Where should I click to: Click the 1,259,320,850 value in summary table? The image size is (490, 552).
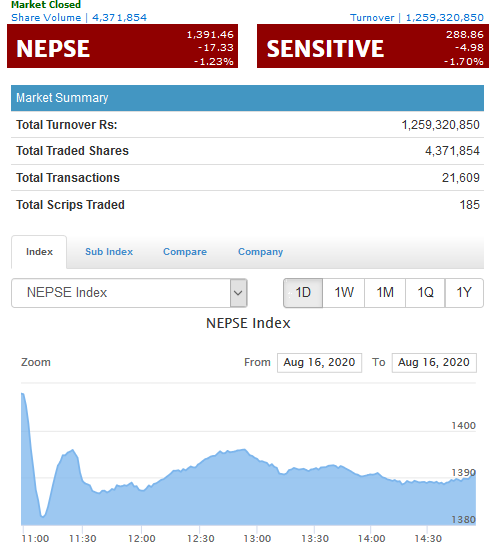tap(441, 125)
